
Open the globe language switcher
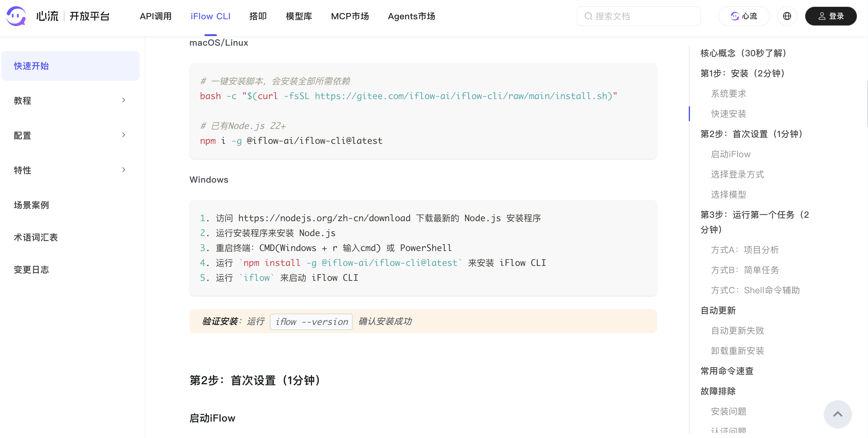(x=787, y=16)
